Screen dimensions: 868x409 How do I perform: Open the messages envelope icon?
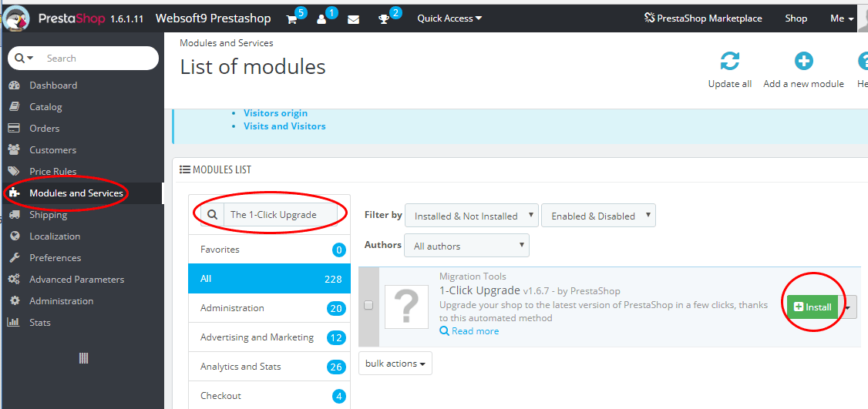[x=353, y=19]
